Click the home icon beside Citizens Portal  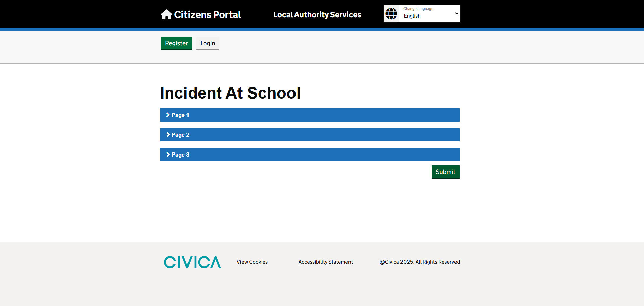point(167,14)
